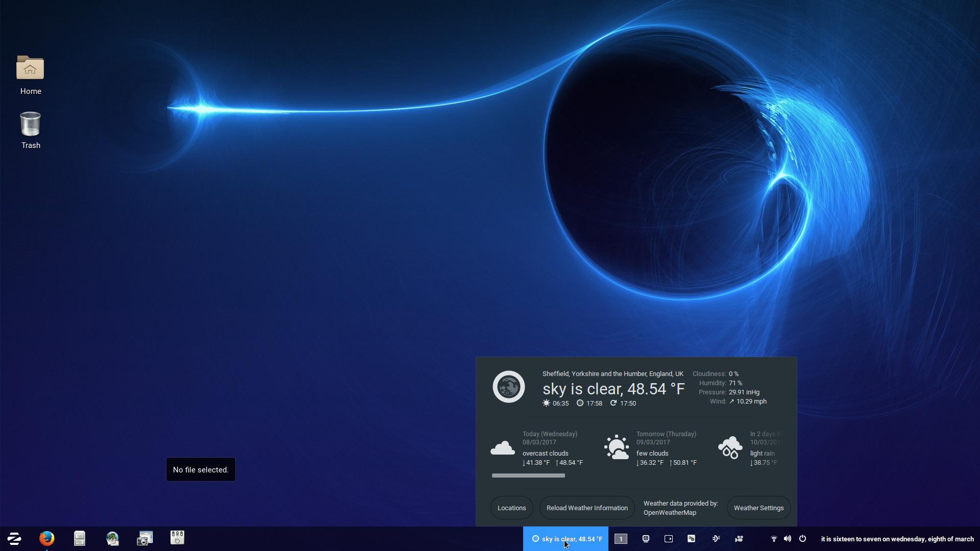Screen dimensions: 980x551
Task: Launch Firefox from the taskbar
Action: pos(47,538)
